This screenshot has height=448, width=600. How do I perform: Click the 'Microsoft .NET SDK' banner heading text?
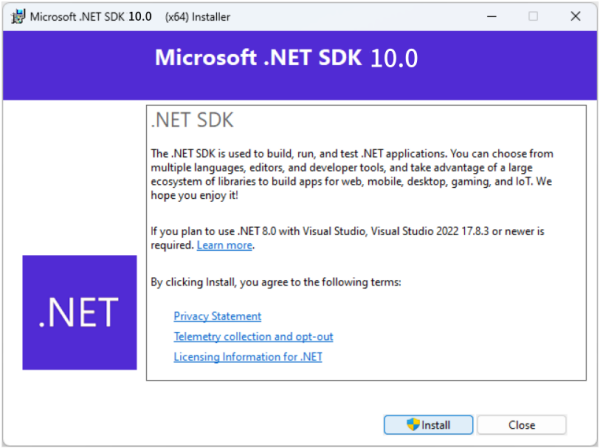tap(258, 58)
